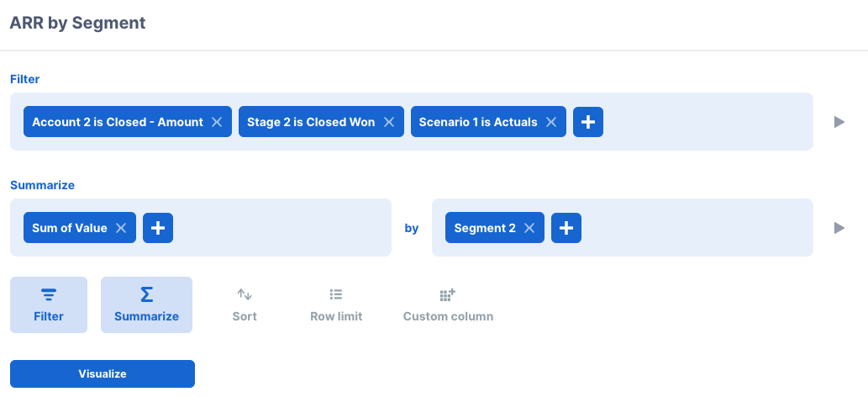Add a new filter with plus icon

tap(588, 122)
